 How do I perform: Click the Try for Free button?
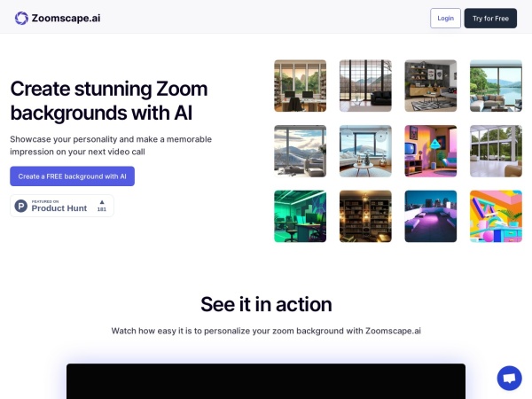point(490,18)
